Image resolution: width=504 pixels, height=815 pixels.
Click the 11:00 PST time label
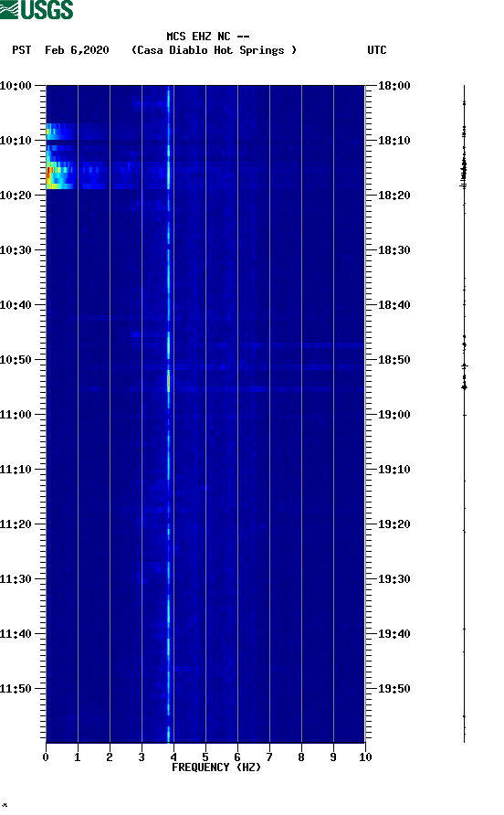click(x=16, y=414)
